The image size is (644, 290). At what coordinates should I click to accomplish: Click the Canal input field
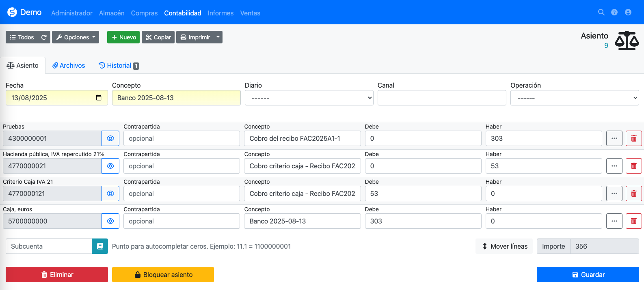tap(441, 98)
